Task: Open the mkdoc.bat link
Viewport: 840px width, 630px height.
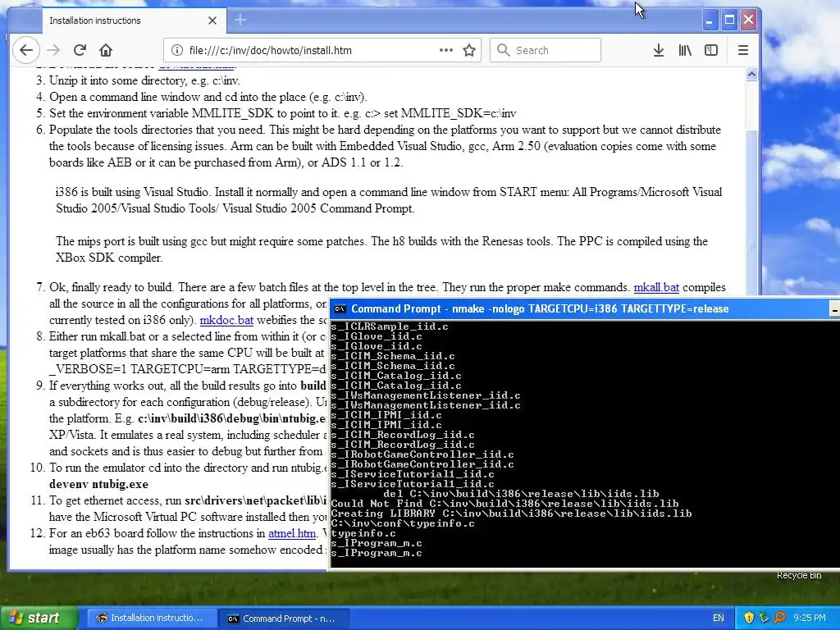Action: click(226, 320)
